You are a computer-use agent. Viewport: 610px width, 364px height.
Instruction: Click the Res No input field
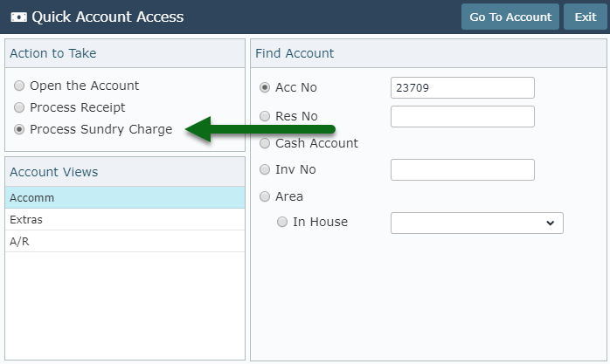pos(462,117)
